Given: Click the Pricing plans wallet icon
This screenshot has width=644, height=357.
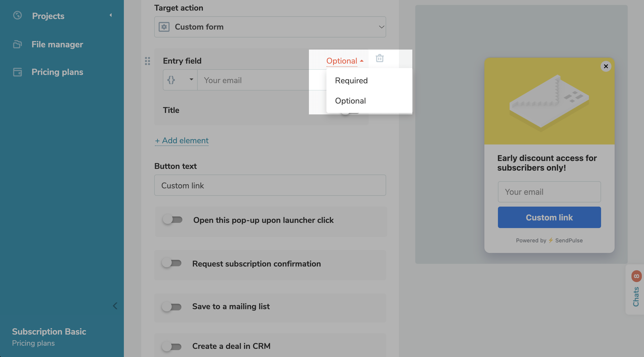Looking at the screenshot, I should pos(17,72).
